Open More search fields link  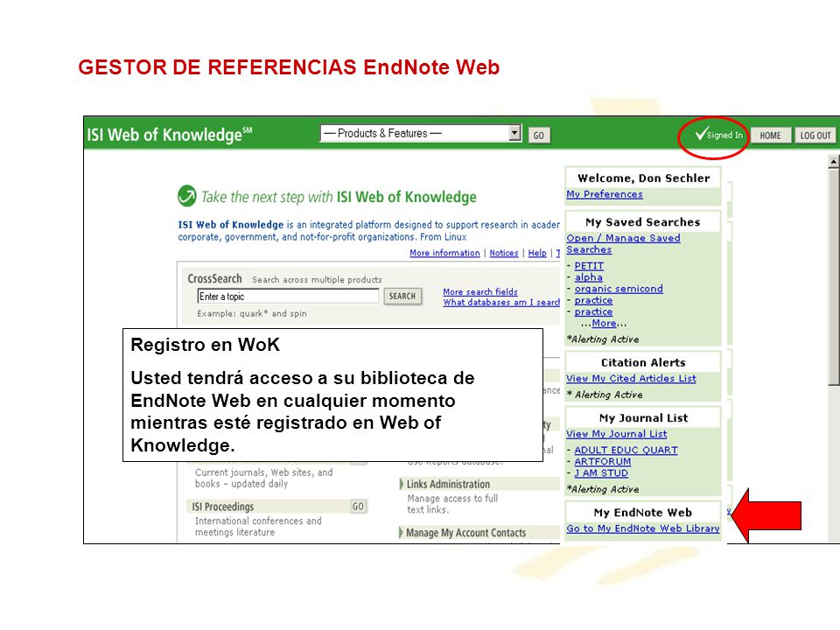(x=480, y=292)
